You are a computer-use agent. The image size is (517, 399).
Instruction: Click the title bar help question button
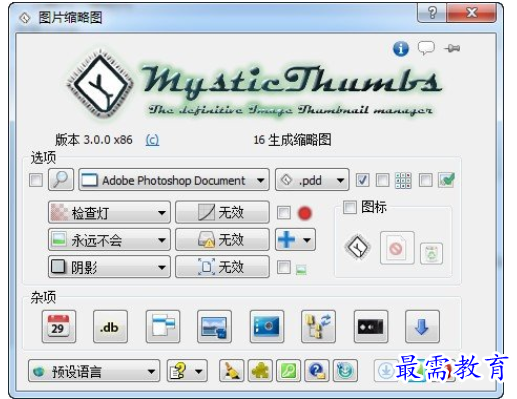click(x=432, y=13)
